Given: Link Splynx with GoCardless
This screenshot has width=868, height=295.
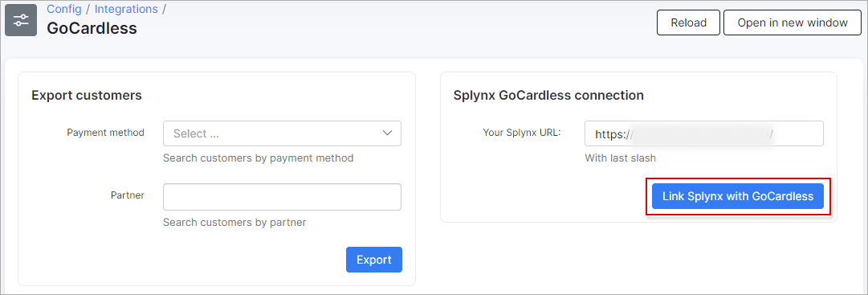Looking at the screenshot, I should coord(738,196).
